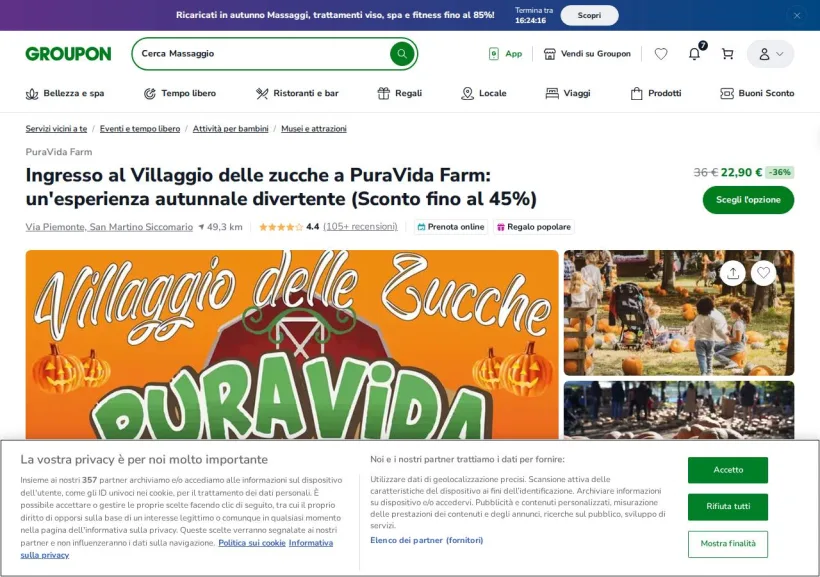Close the autumn promo banner
The image size is (820, 577).
click(796, 16)
